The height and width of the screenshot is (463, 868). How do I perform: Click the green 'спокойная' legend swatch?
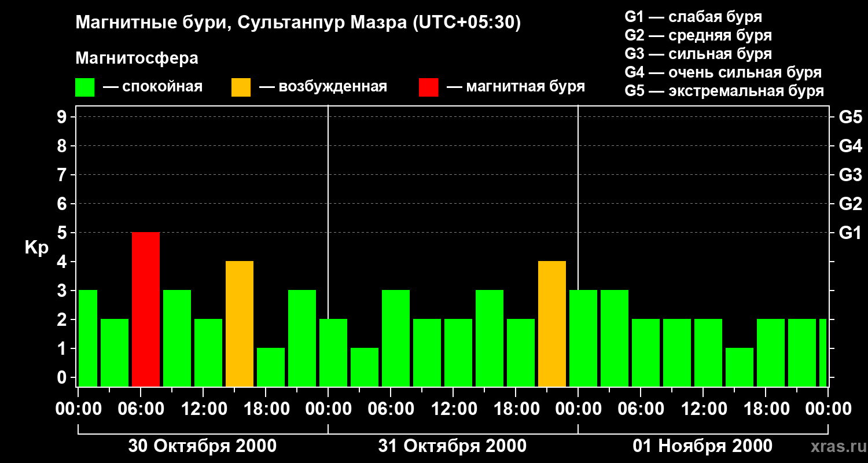[x=85, y=87]
